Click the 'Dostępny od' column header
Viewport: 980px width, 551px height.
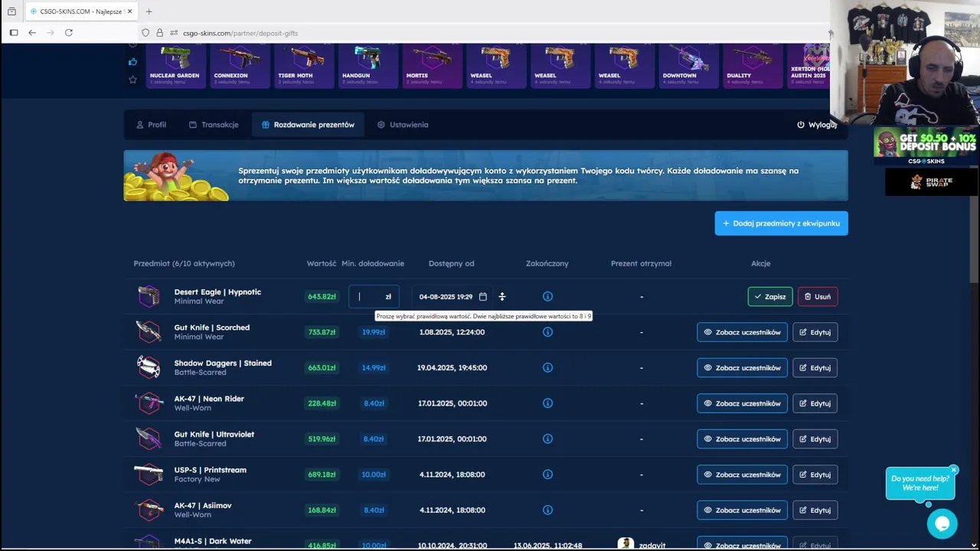pyautogui.click(x=452, y=263)
